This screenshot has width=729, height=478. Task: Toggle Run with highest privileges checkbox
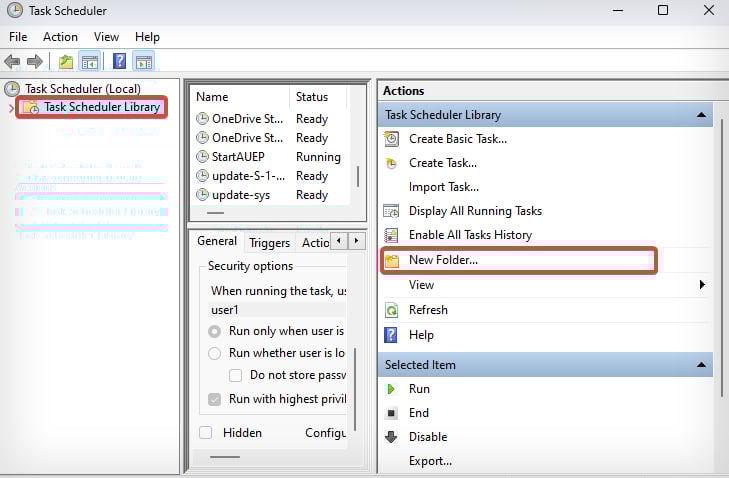pos(214,399)
